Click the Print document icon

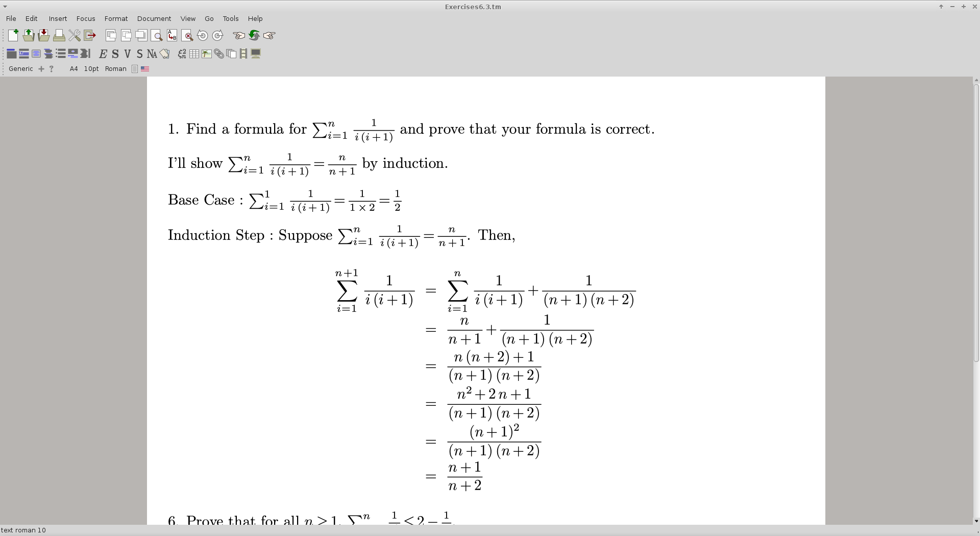59,35
